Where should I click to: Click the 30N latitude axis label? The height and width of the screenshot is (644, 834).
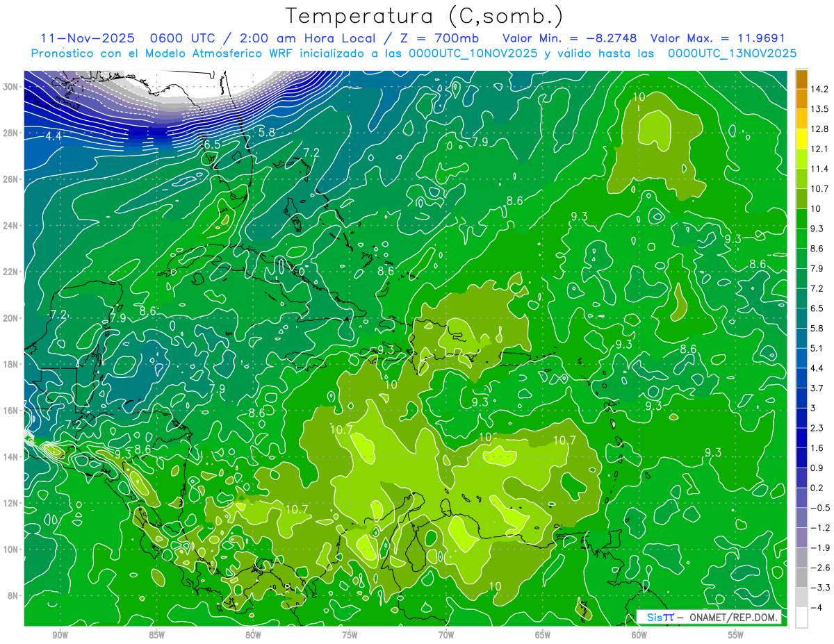tap(11, 86)
